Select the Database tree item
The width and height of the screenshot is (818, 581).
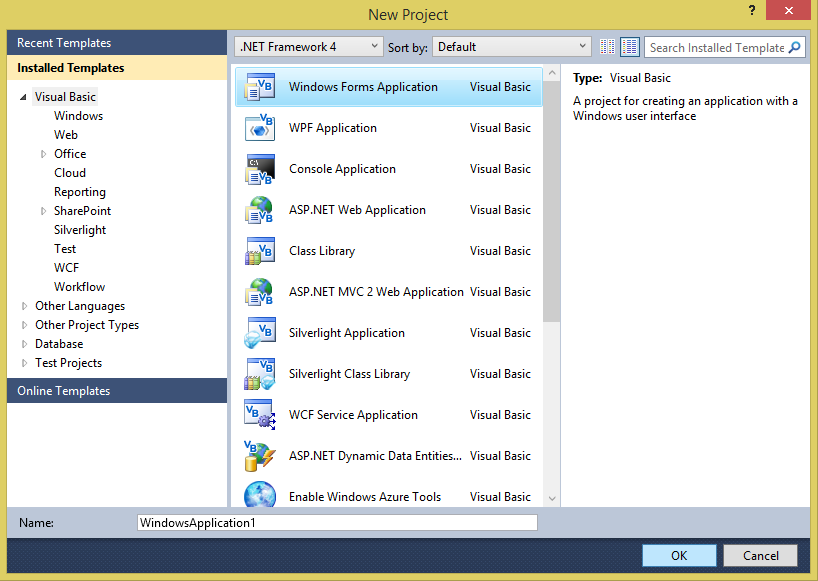click(x=59, y=344)
